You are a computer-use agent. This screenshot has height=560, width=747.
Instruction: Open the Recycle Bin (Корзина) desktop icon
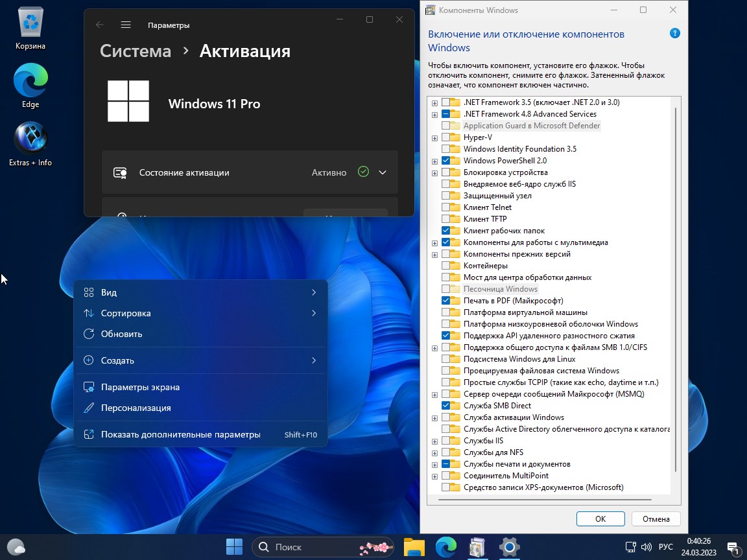coord(30,29)
